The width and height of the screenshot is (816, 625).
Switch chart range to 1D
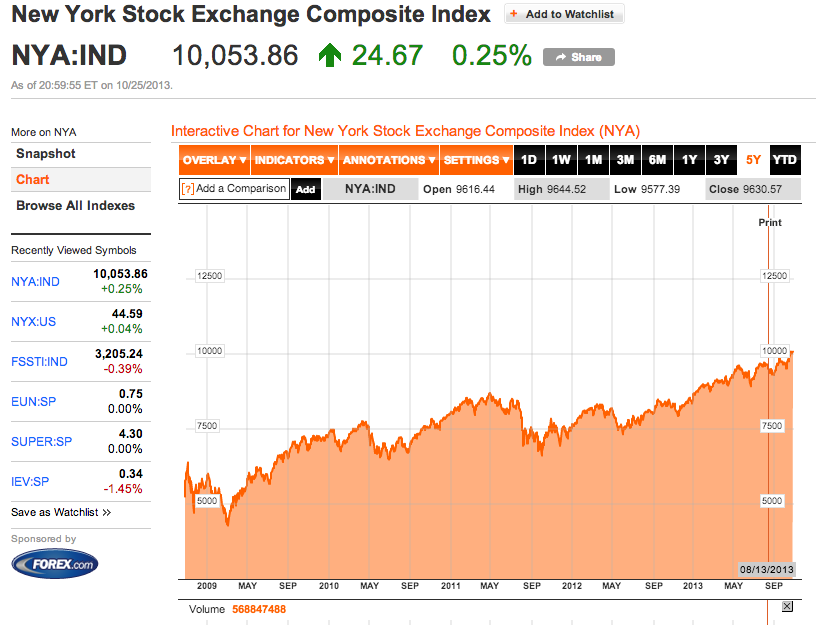click(527, 159)
